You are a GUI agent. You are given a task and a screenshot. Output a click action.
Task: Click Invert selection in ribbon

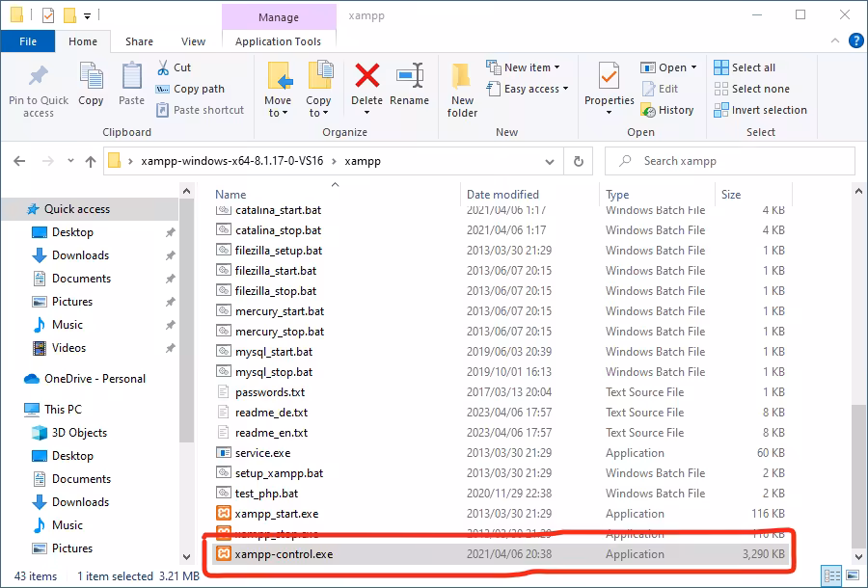pyautogui.click(x=761, y=110)
